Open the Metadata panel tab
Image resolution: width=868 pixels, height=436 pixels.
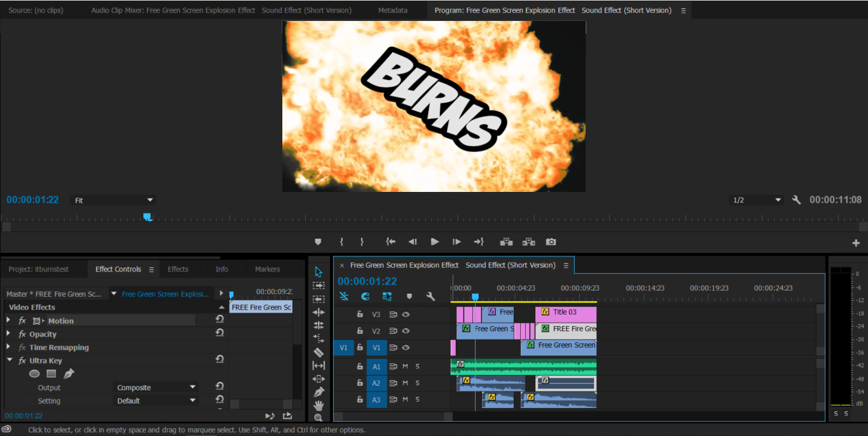point(392,10)
